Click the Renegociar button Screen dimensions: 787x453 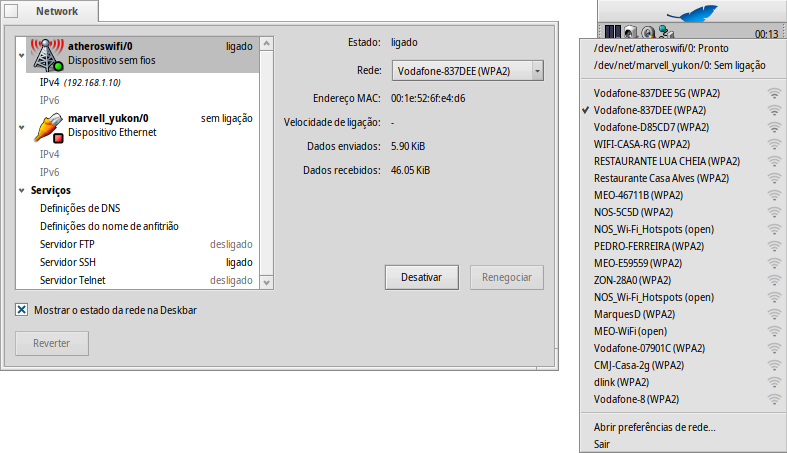pyautogui.click(x=506, y=277)
